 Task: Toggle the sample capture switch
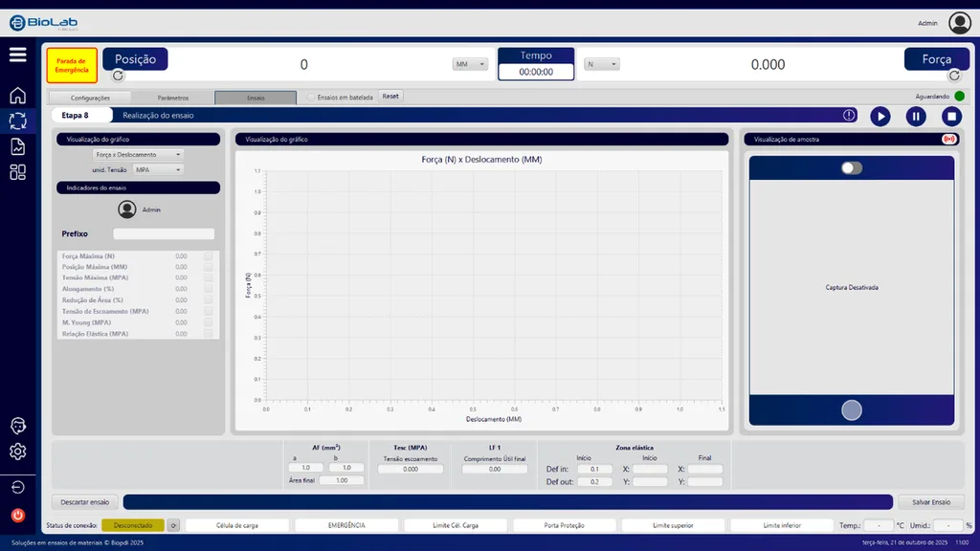click(851, 168)
